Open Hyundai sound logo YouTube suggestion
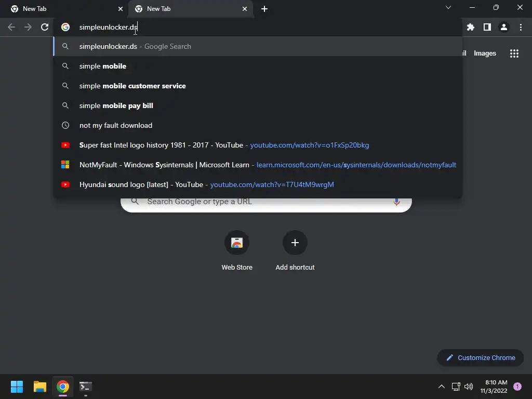 tap(258, 184)
